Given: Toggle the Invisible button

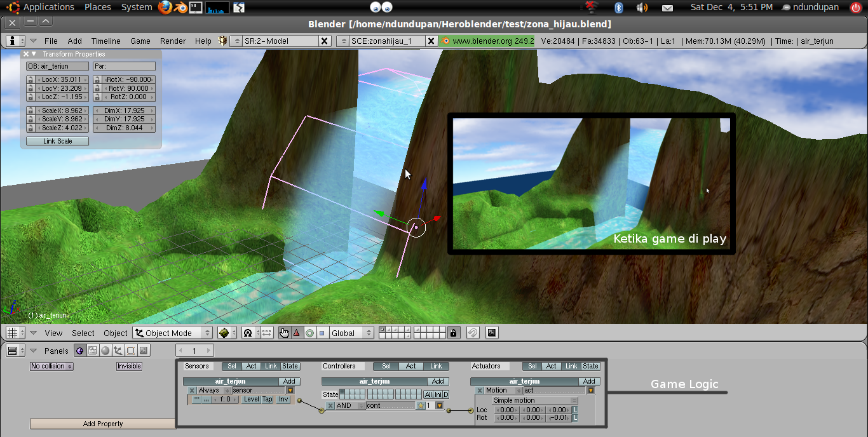Looking at the screenshot, I should coord(129,366).
